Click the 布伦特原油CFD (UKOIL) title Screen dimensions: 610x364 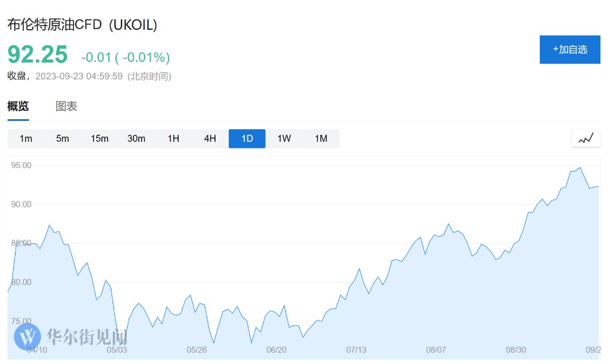point(82,25)
